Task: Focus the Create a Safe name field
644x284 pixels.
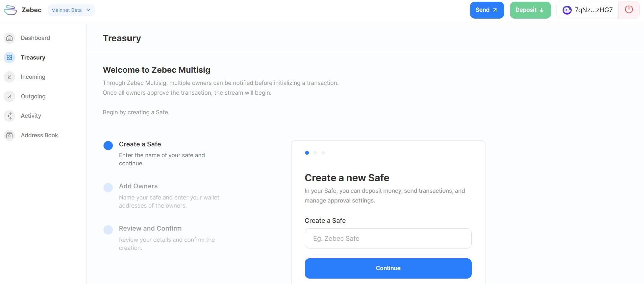Action: (x=388, y=238)
